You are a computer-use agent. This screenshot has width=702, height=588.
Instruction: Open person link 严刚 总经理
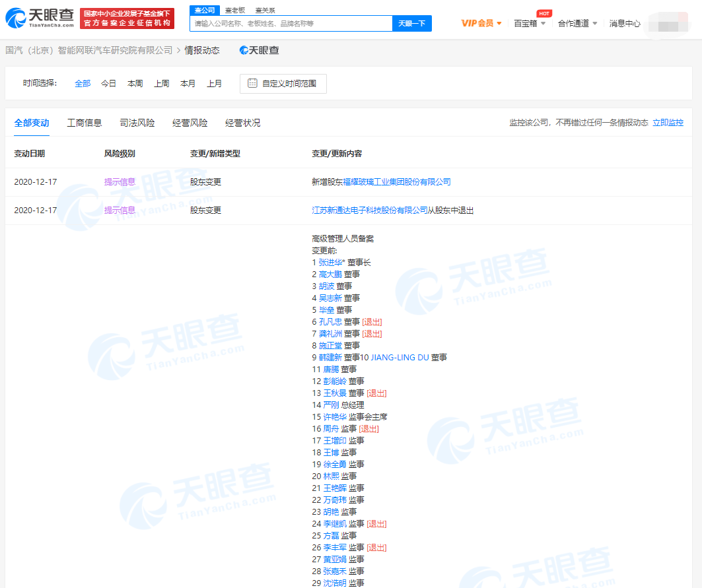(x=332, y=405)
